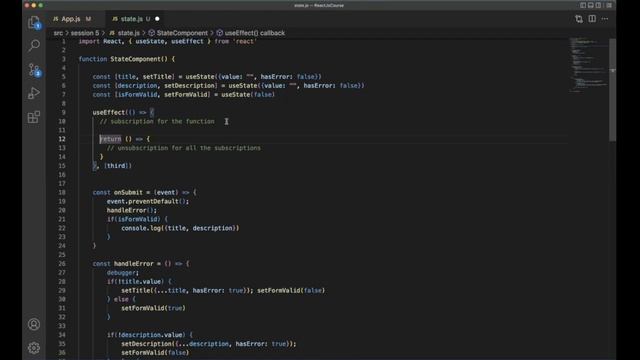Click 'setDescription({...description' on line 35
640x360 pixels.
coord(175,344)
